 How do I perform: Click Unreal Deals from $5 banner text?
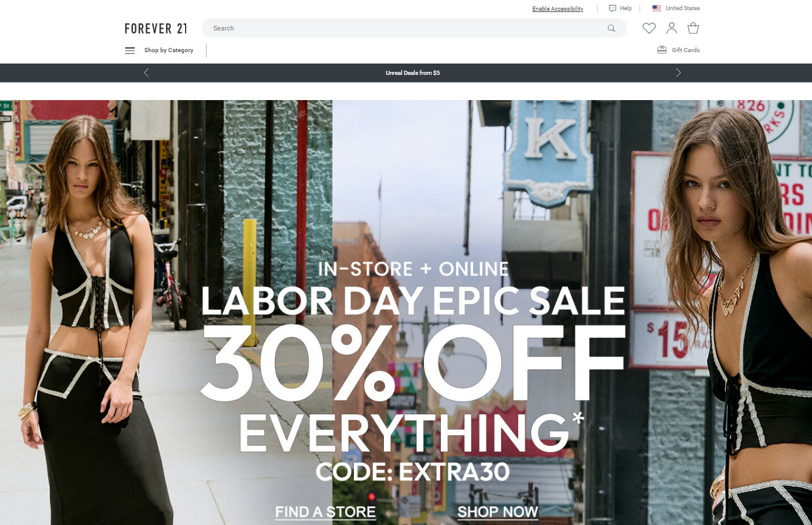point(413,73)
